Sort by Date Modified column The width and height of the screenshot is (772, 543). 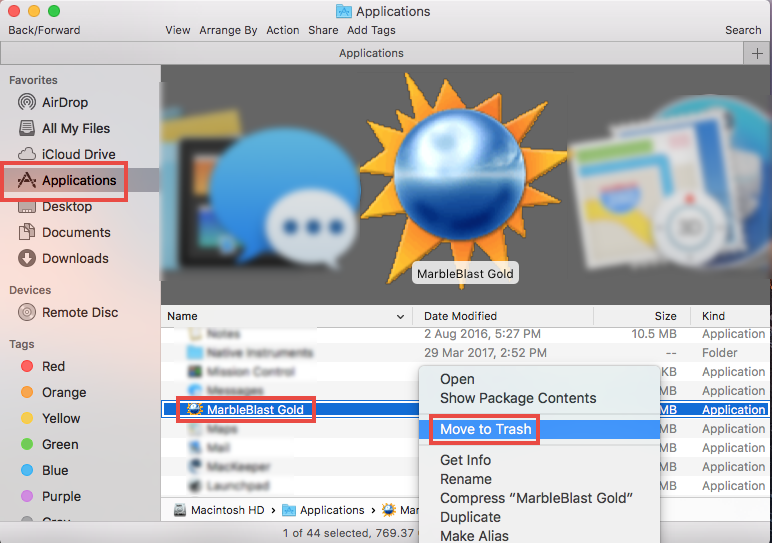[x=502, y=316]
